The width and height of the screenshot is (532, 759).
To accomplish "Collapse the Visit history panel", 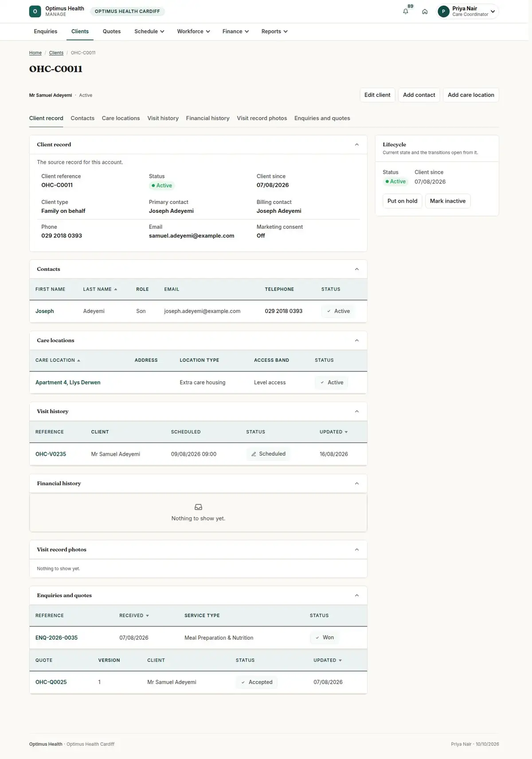I will coord(357,411).
